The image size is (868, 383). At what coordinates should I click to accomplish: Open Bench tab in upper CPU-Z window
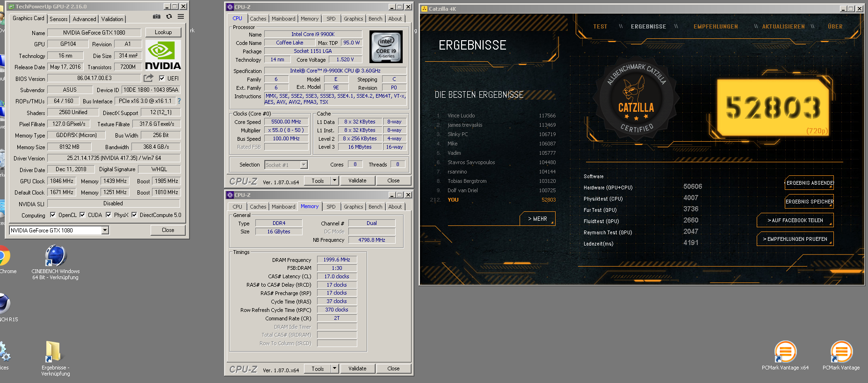[375, 19]
